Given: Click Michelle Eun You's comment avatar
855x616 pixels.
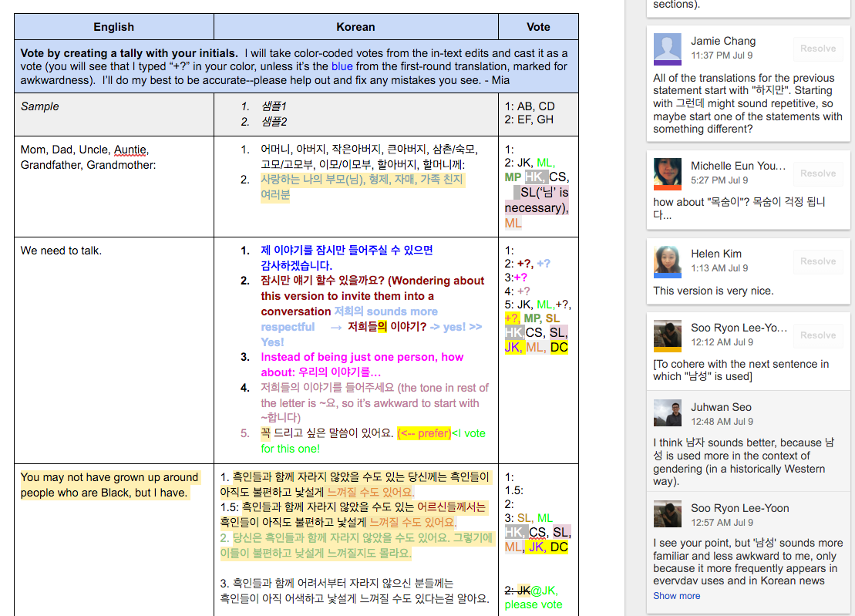Looking at the screenshot, I should 667,173.
